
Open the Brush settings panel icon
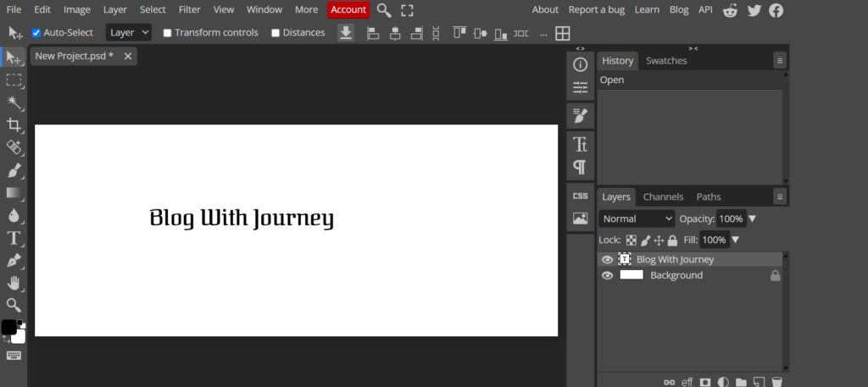[580, 115]
